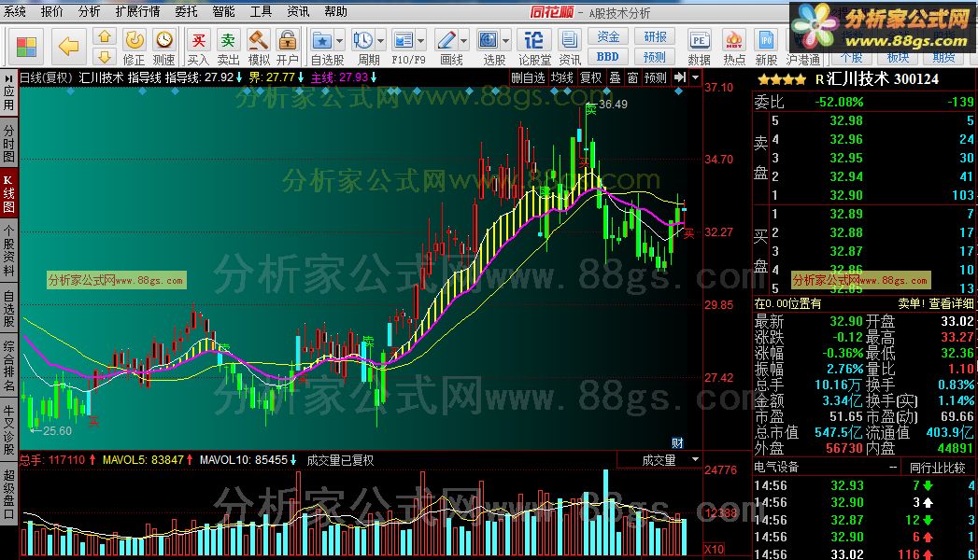This screenshot has width=978, height=560.
Task: Toggle 窗 multi-window option
Action: [632, 77]
